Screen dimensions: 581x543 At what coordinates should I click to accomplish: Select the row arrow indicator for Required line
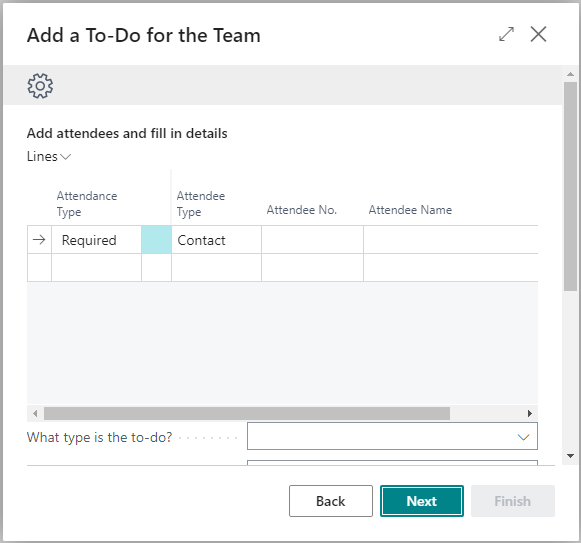click(39, 240)
